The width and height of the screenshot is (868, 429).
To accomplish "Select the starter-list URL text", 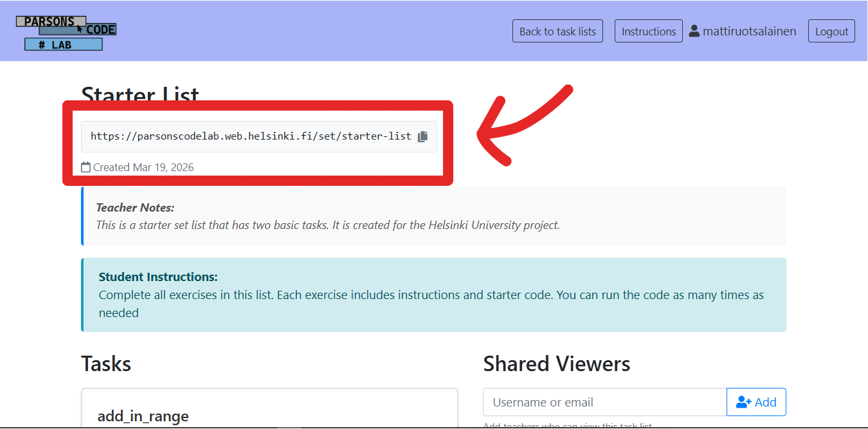I will [251, 136].
